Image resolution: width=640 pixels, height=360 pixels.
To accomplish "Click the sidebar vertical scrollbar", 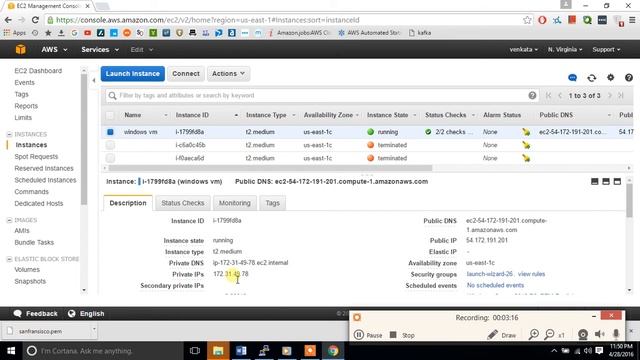I will pos(84,139).
